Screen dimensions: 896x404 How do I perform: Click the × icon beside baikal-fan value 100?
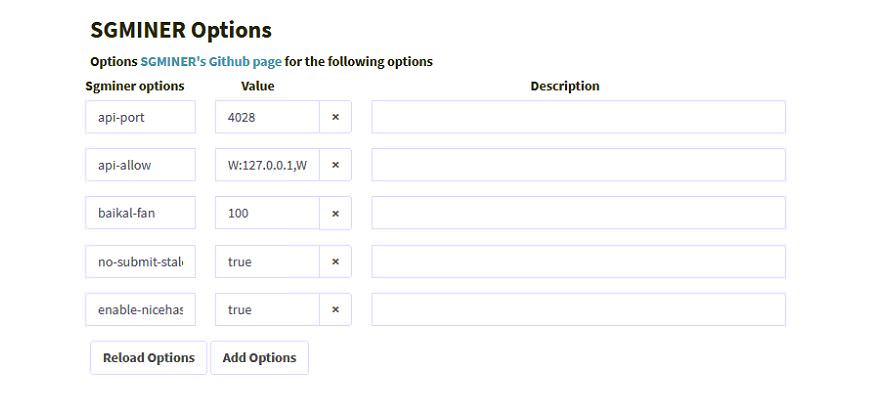(x=335, y=213)
